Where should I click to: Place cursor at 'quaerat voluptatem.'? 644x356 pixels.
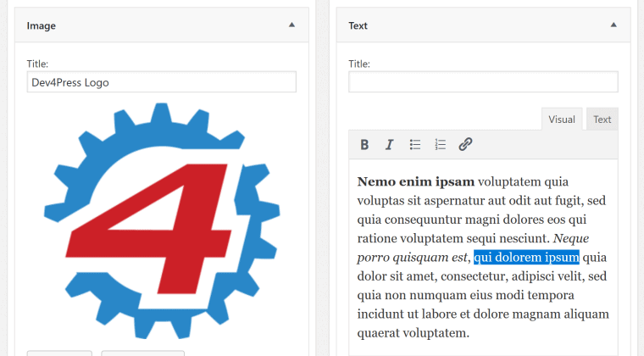pyautogui.click(x=414, y=333)
